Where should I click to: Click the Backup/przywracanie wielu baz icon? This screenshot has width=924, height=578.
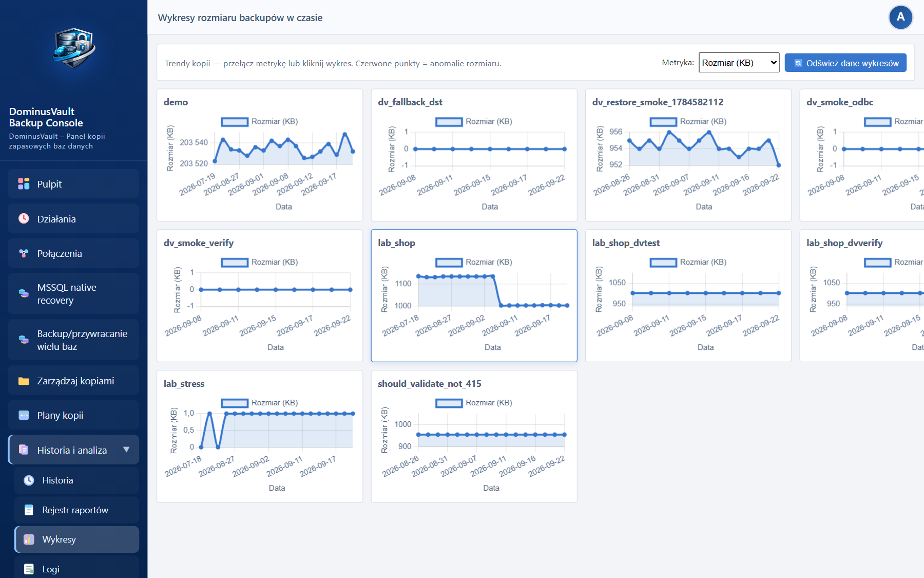[x=24, y=340]
